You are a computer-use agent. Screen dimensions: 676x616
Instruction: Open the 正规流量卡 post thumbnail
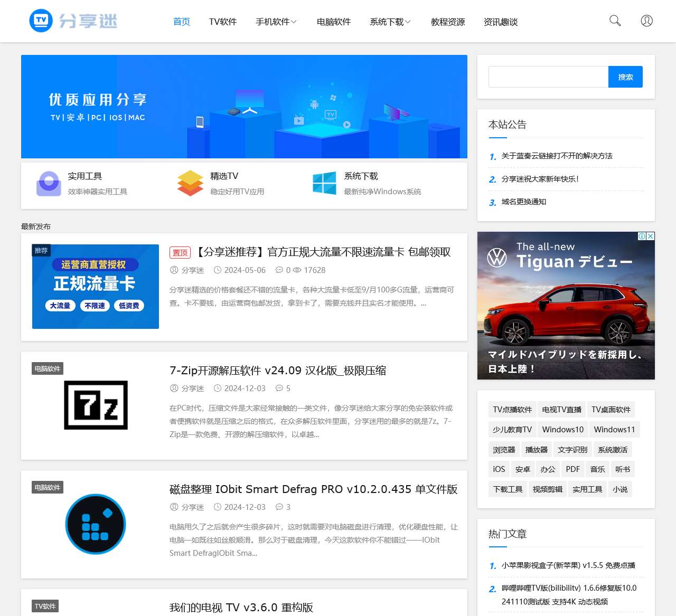click(96, 287)
